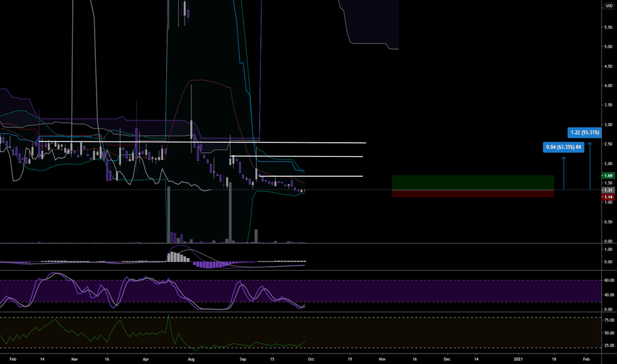Click the 4.00 price axis label
This screenshot has height=364, width=617.
click(608, 85)
